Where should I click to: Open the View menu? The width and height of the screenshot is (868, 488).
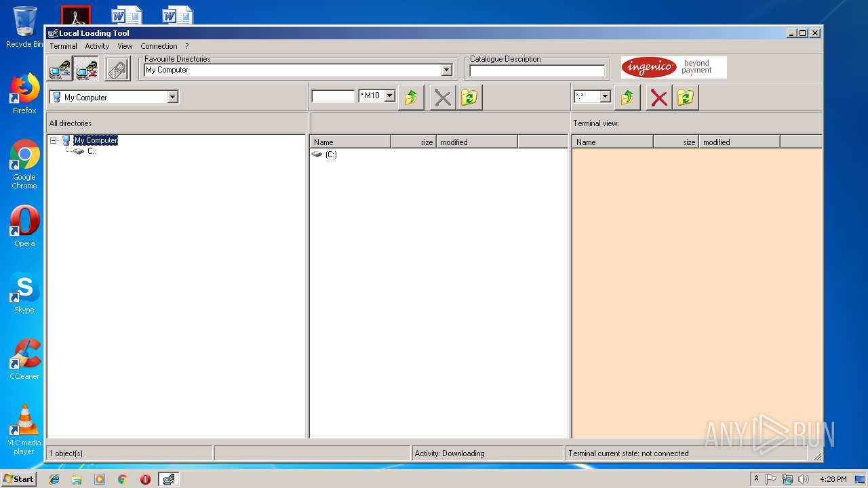tap(125, 46)
